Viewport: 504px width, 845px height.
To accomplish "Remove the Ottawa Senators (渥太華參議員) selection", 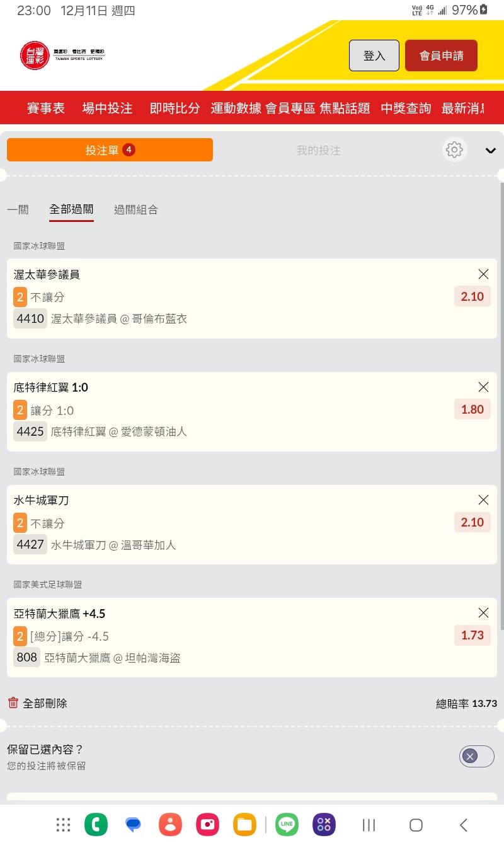I will point(483,274).
